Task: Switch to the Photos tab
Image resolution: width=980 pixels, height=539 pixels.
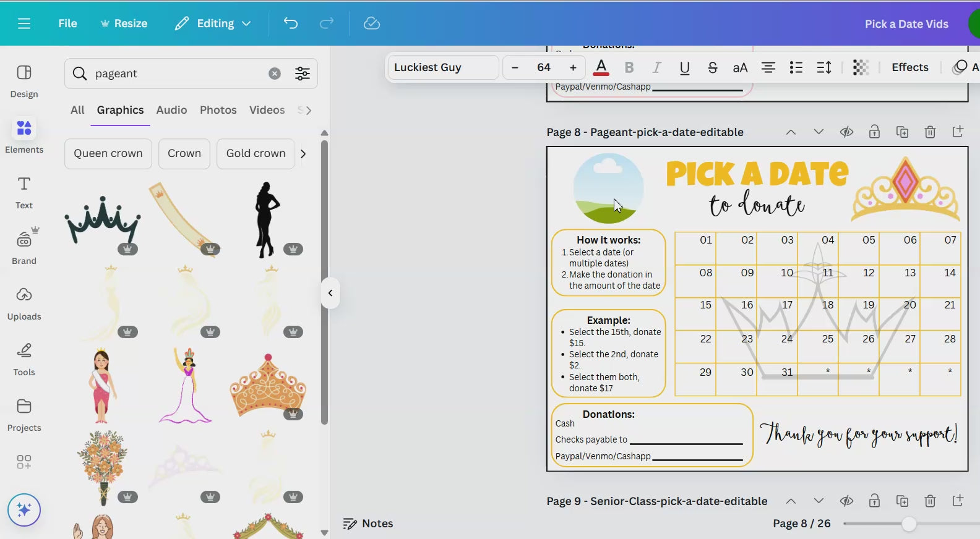Action: point(218,110)
